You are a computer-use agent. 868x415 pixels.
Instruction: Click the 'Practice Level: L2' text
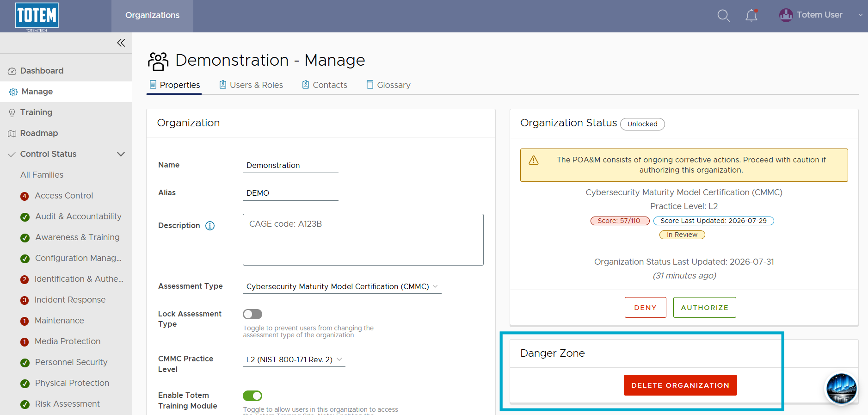[684, 206]
